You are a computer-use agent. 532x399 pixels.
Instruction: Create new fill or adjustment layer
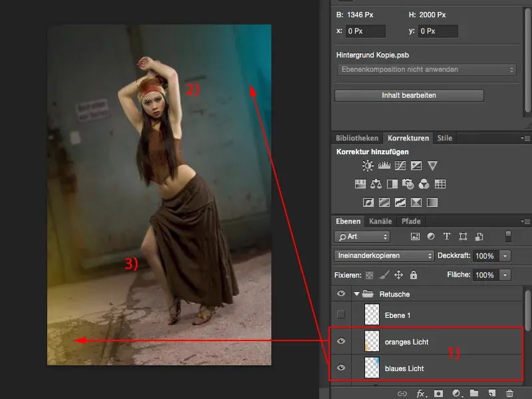(x=457, y=393)
